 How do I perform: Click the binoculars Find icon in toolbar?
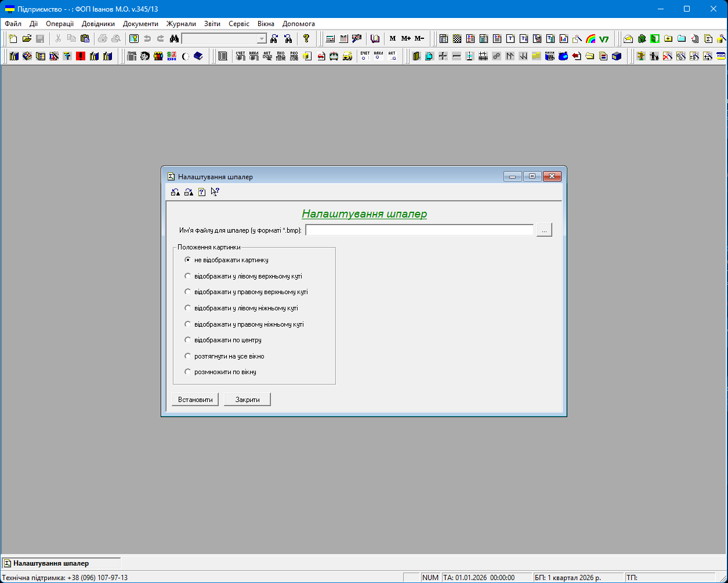point(173,39)
